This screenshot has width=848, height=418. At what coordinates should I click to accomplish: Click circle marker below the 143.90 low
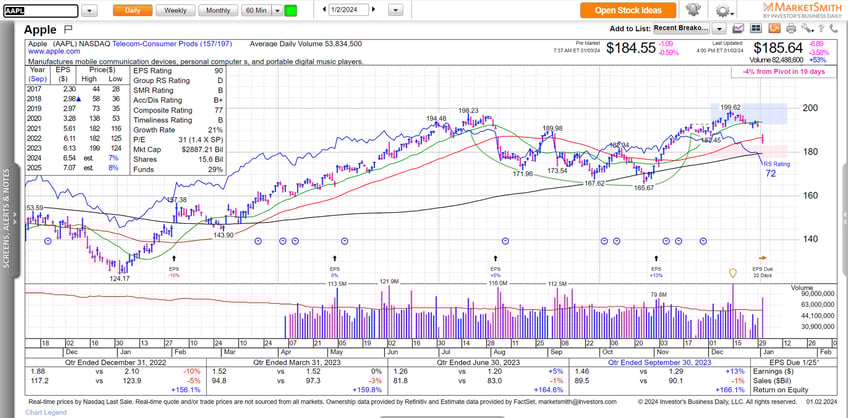pos(257,241)
